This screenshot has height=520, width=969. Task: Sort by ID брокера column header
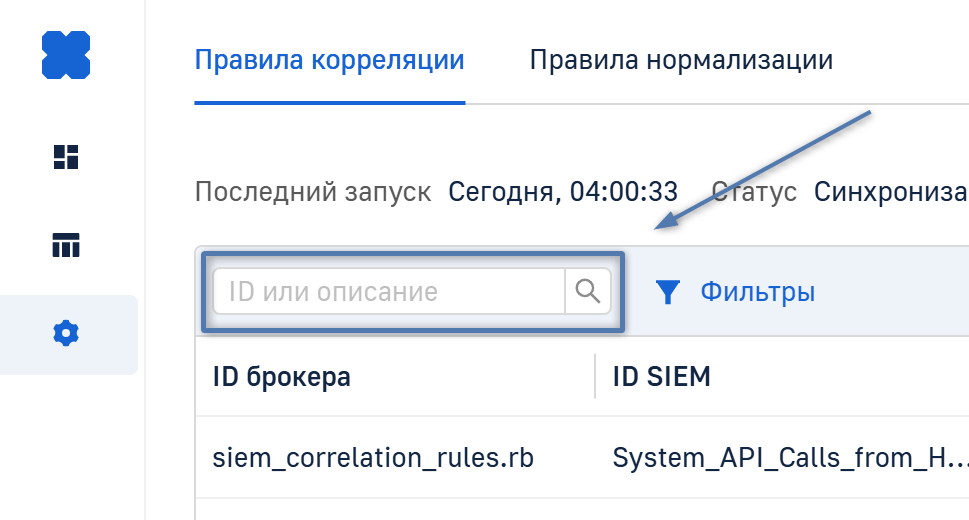click(282, 377)
